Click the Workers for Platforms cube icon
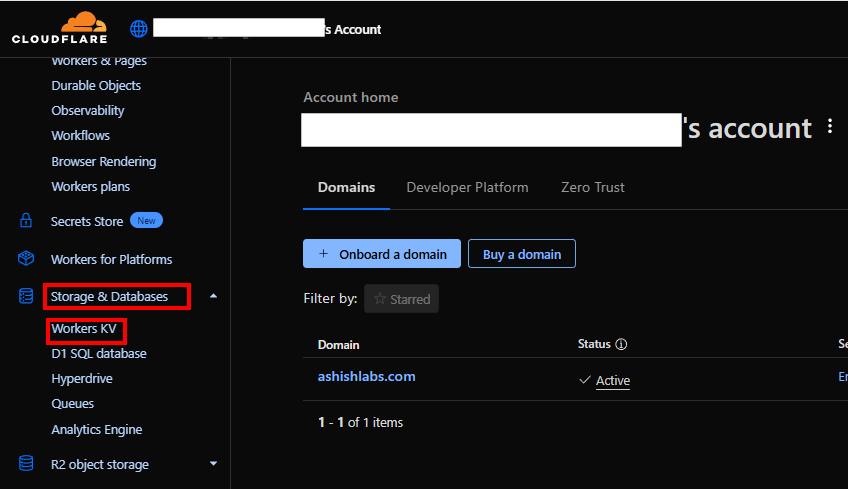Viewport: 848px width, 489px height. click(x=26, y=259)
